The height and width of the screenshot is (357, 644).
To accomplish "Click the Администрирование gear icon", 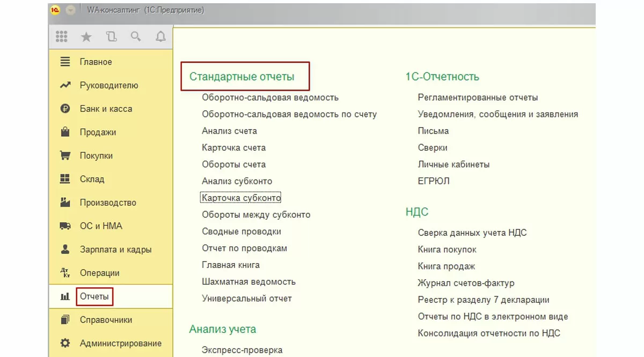I will coord(65,343).
